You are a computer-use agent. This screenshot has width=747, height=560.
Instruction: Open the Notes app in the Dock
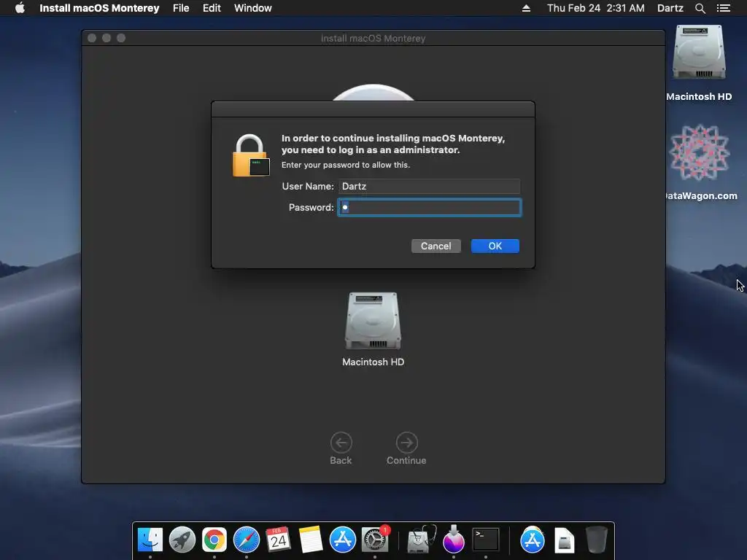click(x=311, y=540)
